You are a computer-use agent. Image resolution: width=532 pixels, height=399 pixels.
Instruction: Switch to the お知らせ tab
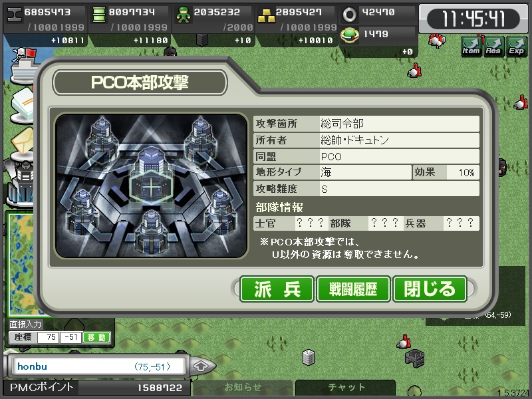[x=243, y=387]
